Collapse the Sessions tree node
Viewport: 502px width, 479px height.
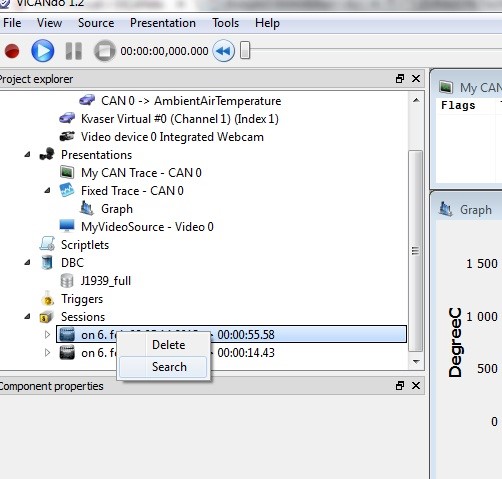pos(28,316)
